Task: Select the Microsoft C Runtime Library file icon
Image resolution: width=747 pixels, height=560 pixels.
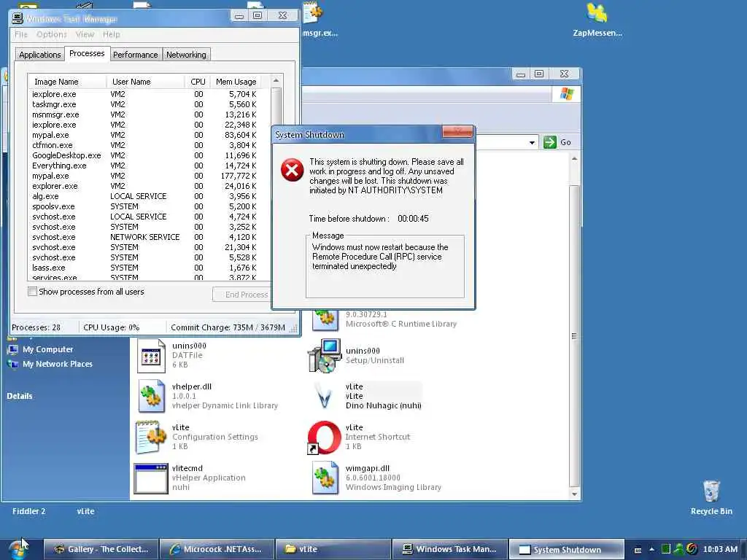Action: [x=325, y=319]
